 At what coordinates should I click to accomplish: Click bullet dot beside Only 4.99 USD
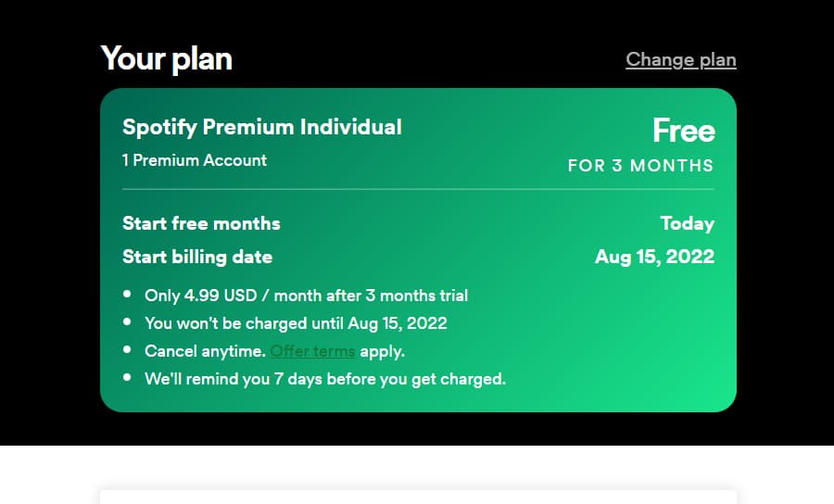[127, 294]
